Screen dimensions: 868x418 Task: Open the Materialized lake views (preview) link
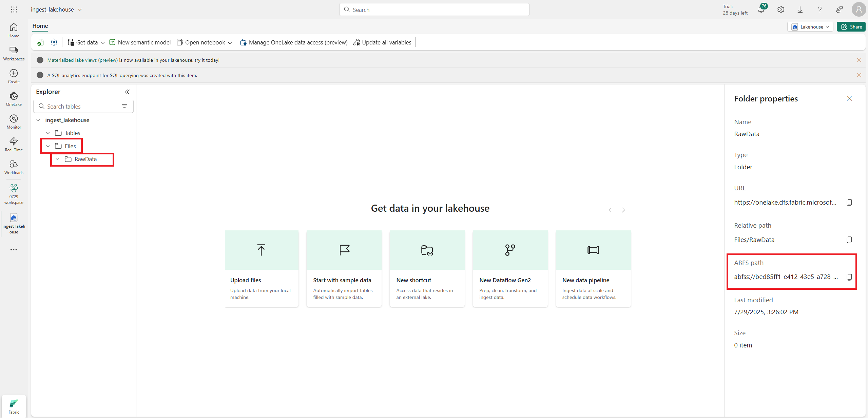click(82, 60)
